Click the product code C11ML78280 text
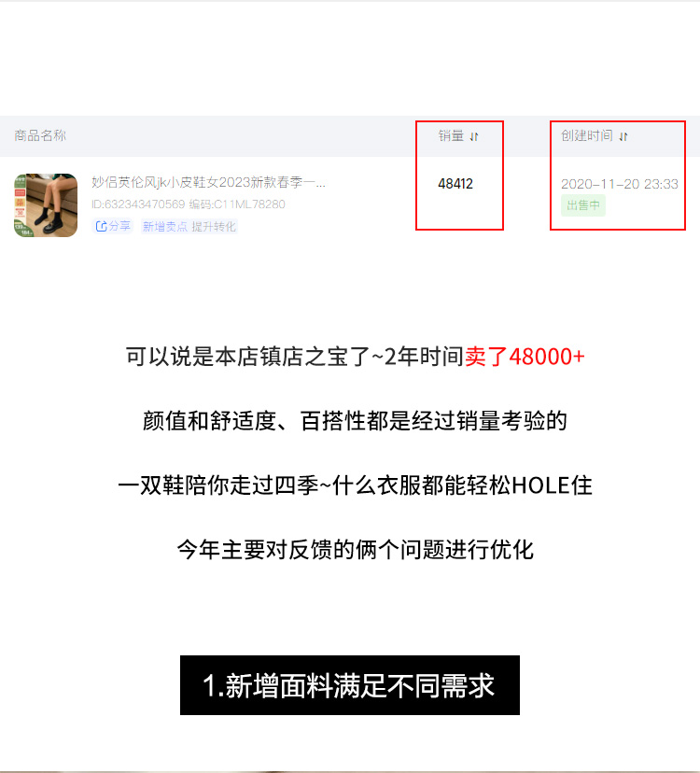This screenshot has height=773, width=700. 237,204
